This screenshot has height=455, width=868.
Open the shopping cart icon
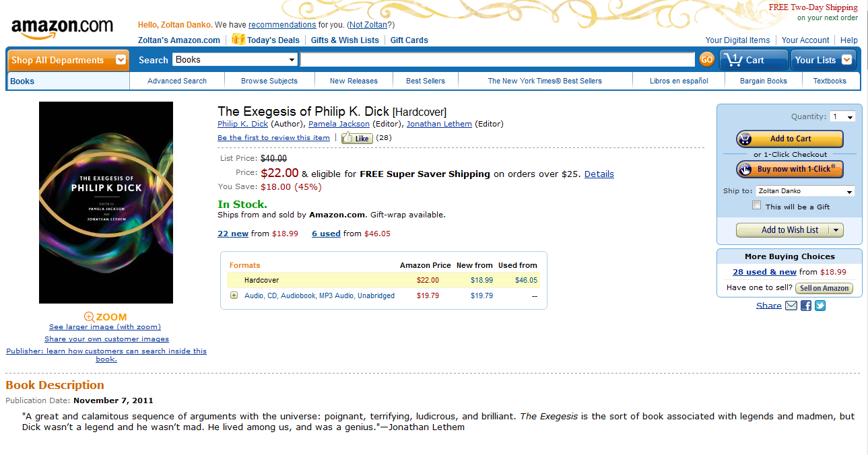(732, 60)
